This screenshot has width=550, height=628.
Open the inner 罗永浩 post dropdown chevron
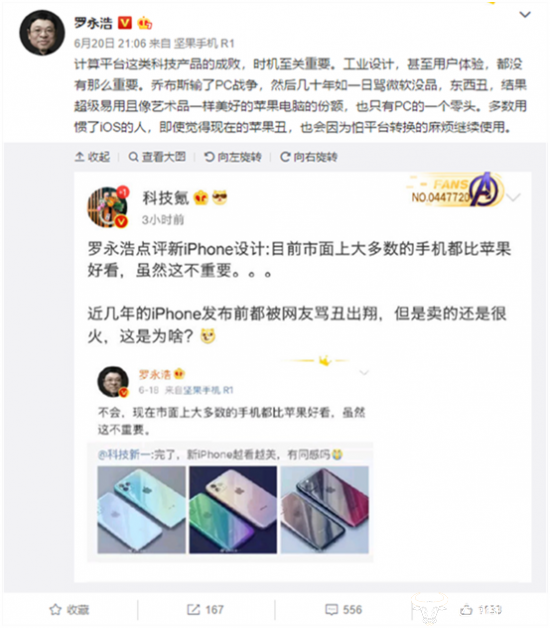point(364,373)
